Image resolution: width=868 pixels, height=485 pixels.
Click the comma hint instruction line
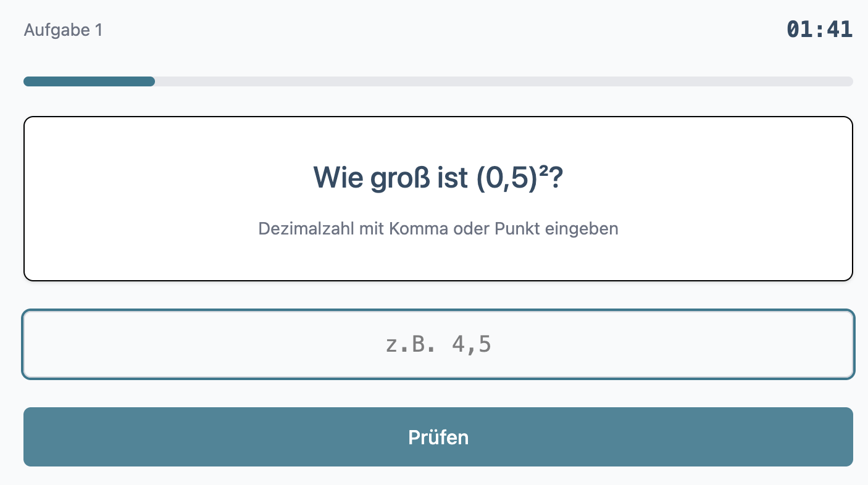point(438,228)
